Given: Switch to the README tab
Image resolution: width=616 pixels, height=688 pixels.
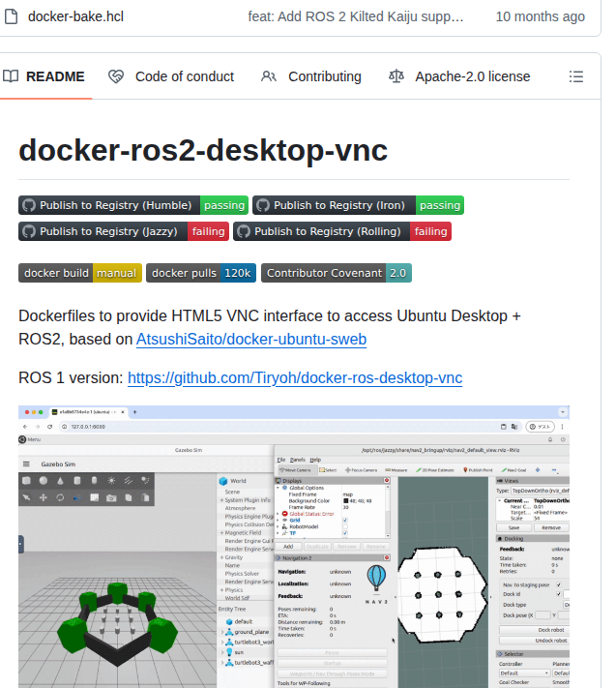Looking at the screenshot, I should [x=44, y=76].
